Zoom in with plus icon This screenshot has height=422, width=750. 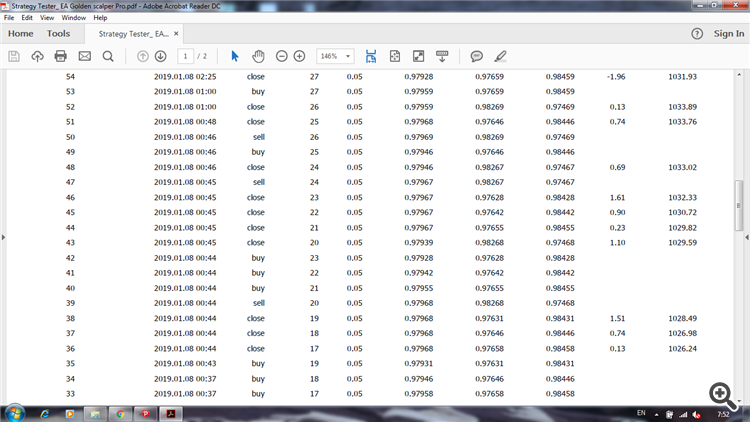tap(299, 56)
